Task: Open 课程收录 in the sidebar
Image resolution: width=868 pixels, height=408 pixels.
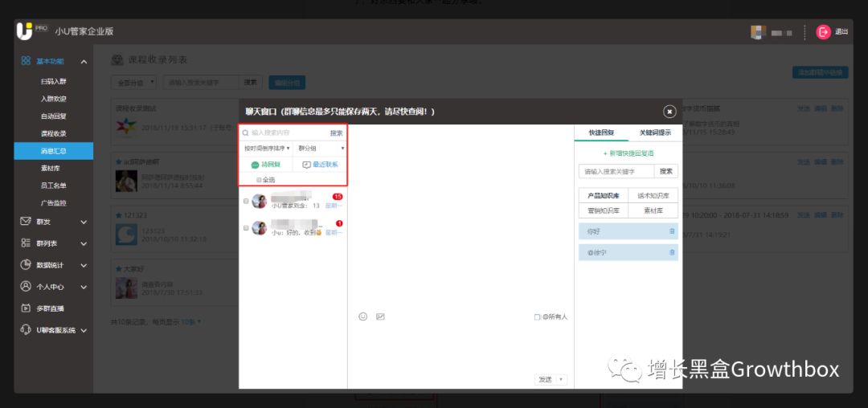Action: coord(54,134)
